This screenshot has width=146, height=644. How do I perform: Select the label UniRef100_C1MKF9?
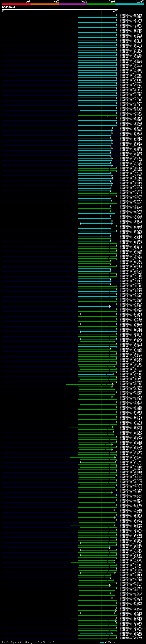[131, 87]
